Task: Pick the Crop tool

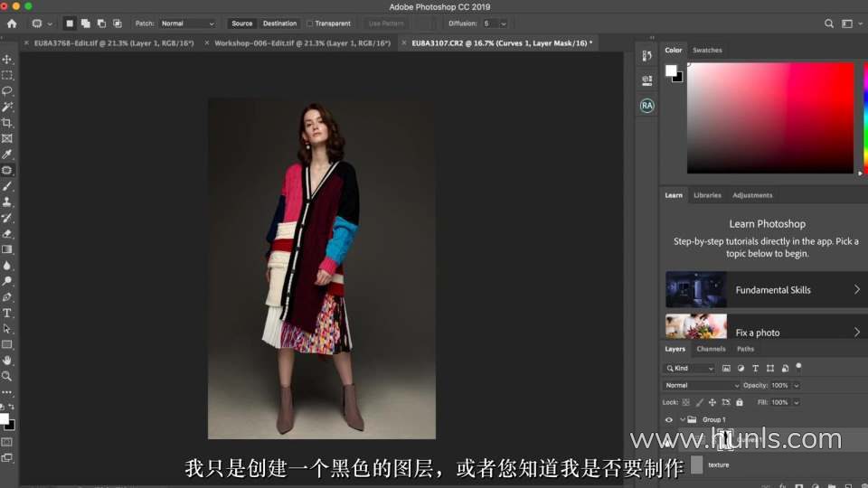Action: (x=7, y=123)
